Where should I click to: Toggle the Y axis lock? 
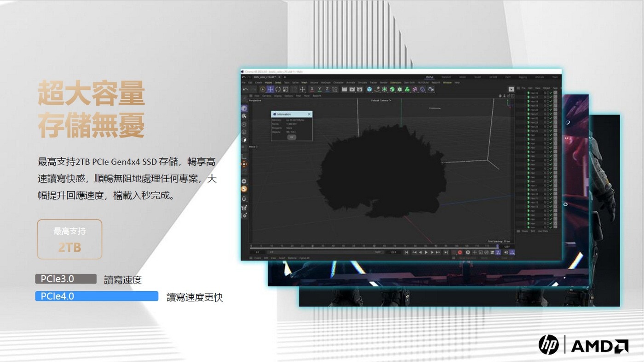click(320, 90)
